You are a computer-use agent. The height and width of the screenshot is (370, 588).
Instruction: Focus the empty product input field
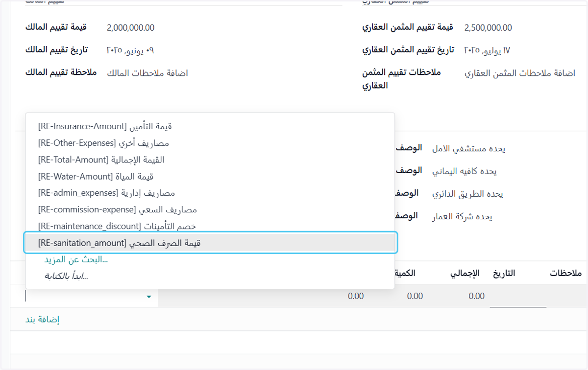tap(84, 296)
